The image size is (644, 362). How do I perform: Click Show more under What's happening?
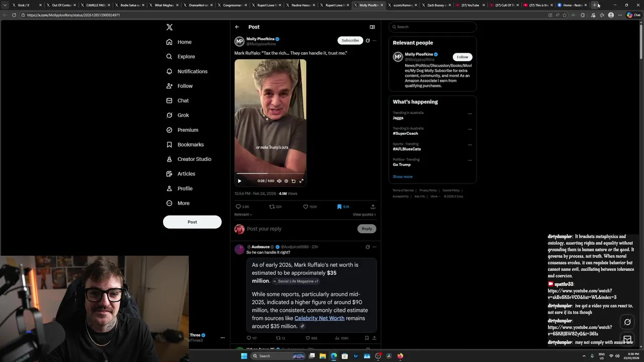(x=403, y=177)
